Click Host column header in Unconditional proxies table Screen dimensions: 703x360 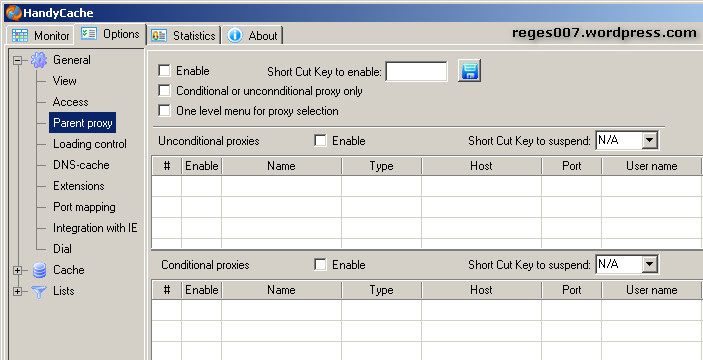coord(482,166)
